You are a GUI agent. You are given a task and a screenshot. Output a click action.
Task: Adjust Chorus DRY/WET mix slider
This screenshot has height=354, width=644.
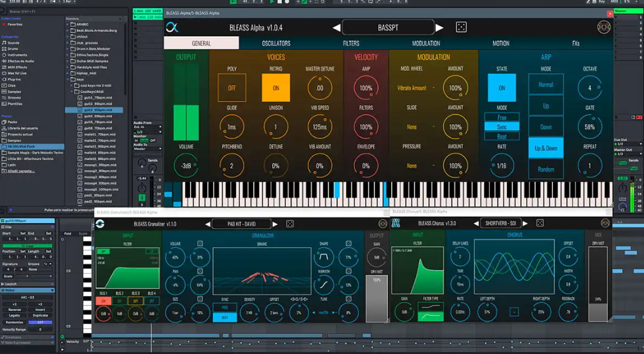[597, 284]
